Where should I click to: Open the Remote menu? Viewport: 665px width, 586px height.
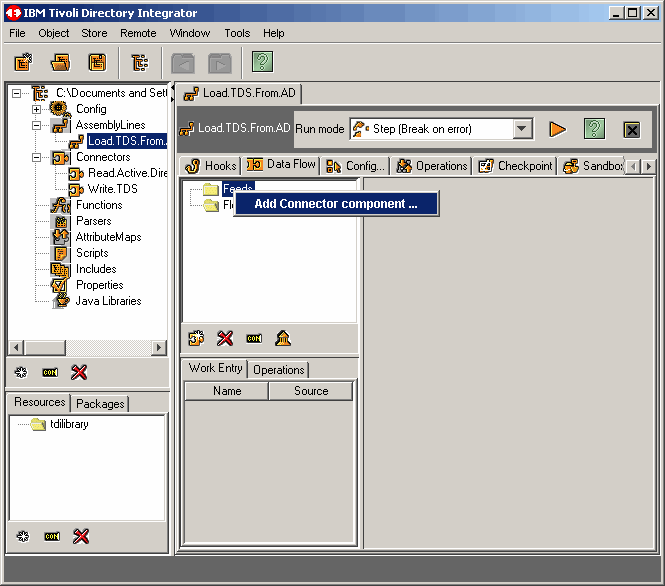click(x=138, y=33)
